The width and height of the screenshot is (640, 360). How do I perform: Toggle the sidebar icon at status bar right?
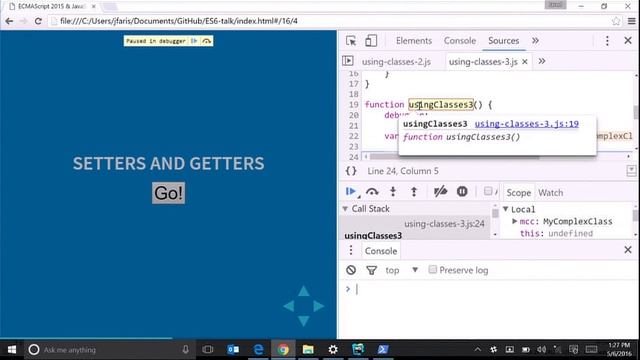631,171
